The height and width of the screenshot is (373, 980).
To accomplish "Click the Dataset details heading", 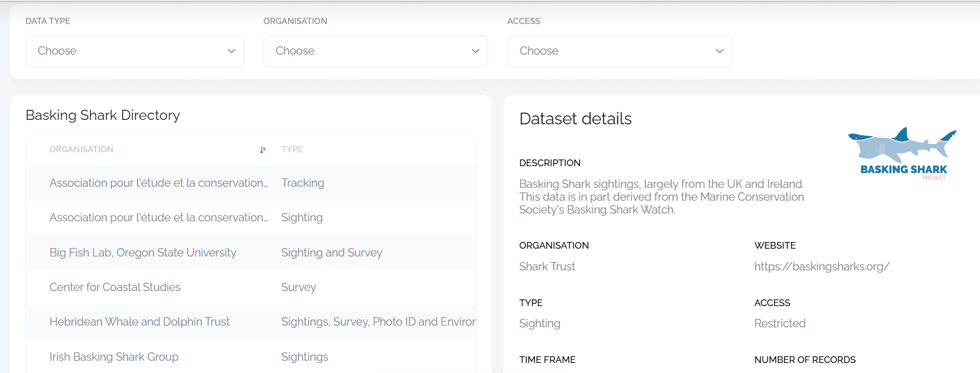I will point(576,119).
